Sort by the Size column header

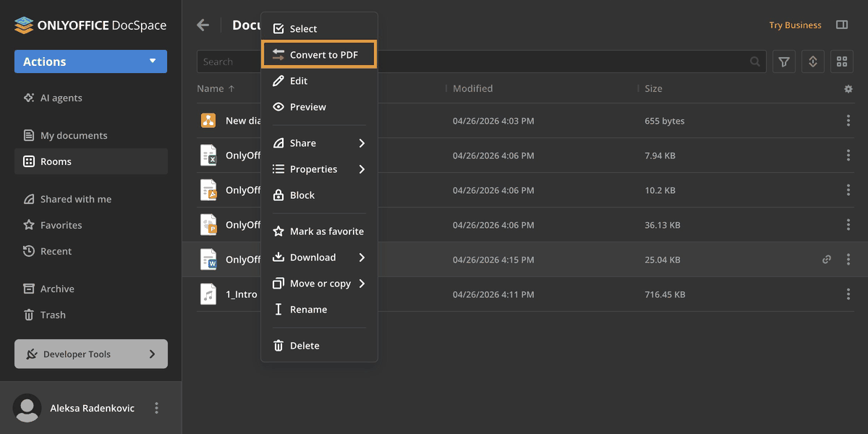(653, 88)
